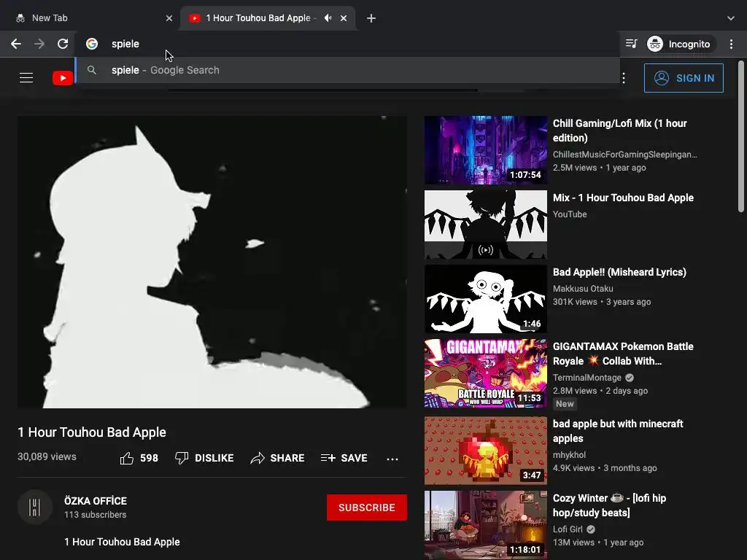The width and height of the screenshot is (747, 560).
Task: Close the New Tab tab
Action: [169, 18]
